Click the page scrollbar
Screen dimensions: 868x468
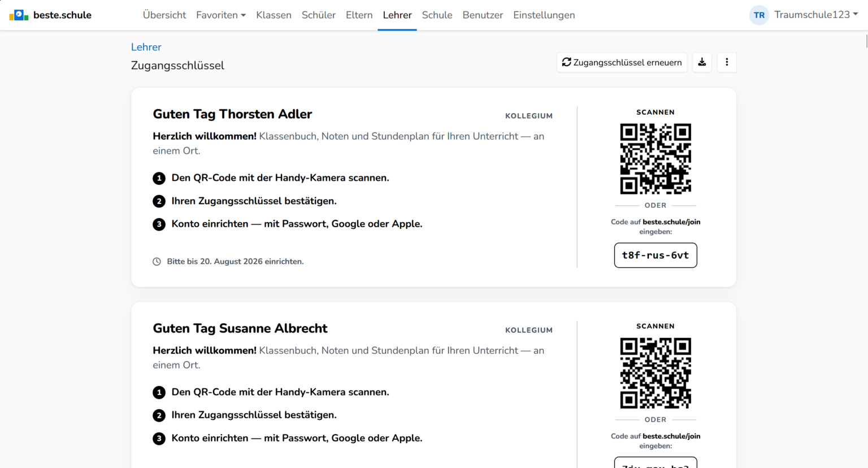[866, 41]
